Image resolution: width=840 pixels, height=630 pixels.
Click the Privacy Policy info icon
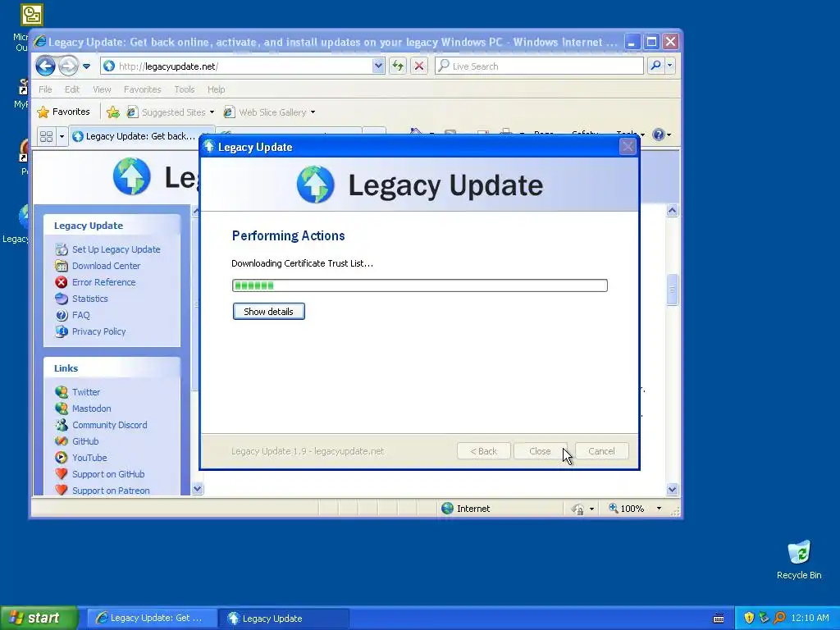62,331
